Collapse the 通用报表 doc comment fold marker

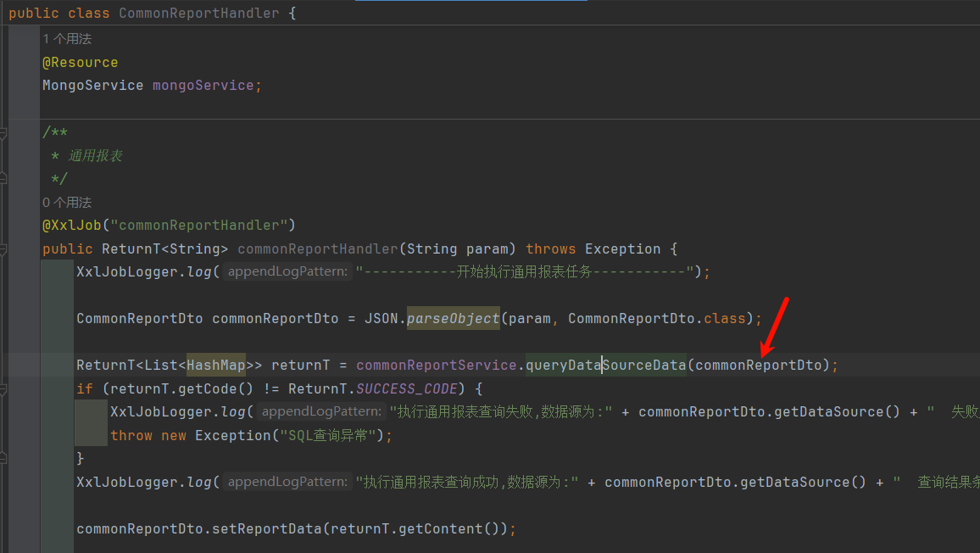pos(3,132)
